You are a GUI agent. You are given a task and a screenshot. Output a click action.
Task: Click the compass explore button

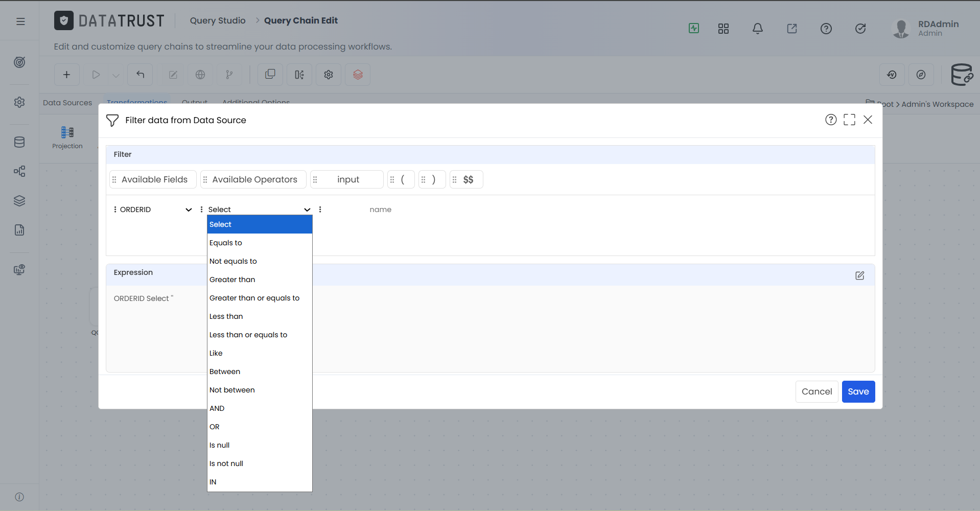pyautogui.click(x=921, y=75)
